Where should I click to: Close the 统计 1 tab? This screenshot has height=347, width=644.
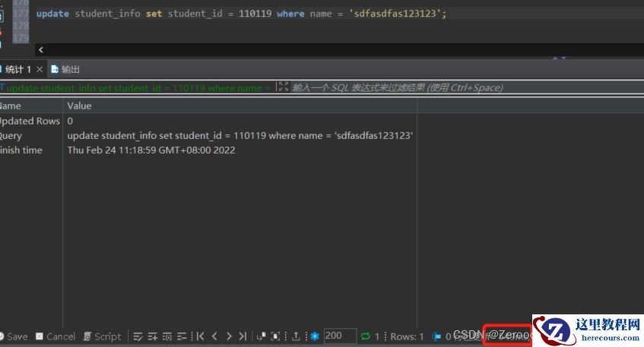(40, 69)
